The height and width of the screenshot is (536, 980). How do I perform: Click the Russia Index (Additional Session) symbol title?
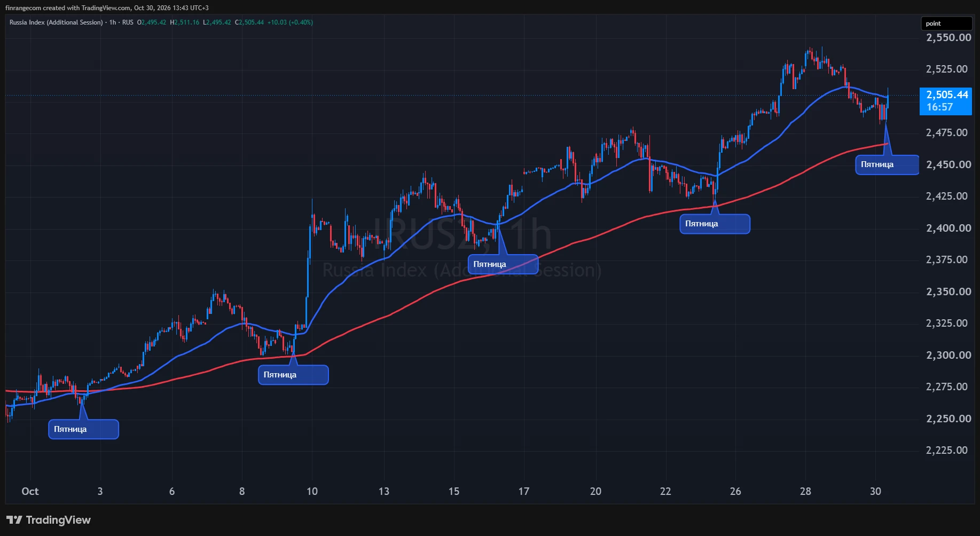[56, 22]
